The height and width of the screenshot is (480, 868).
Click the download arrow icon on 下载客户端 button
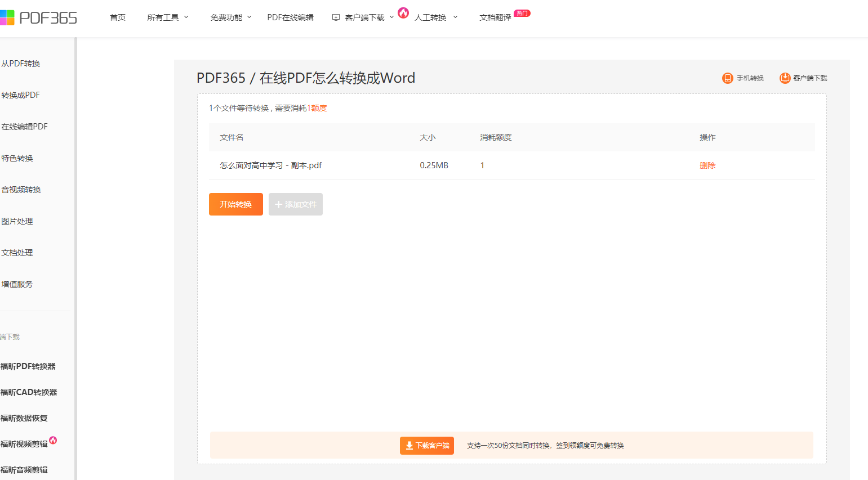pyautogui.click(x=409, y=445)
